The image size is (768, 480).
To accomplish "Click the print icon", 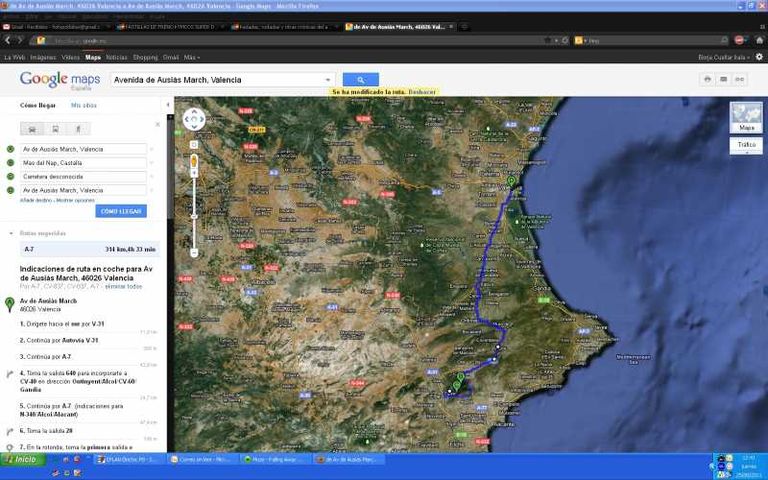I will 707,79.
